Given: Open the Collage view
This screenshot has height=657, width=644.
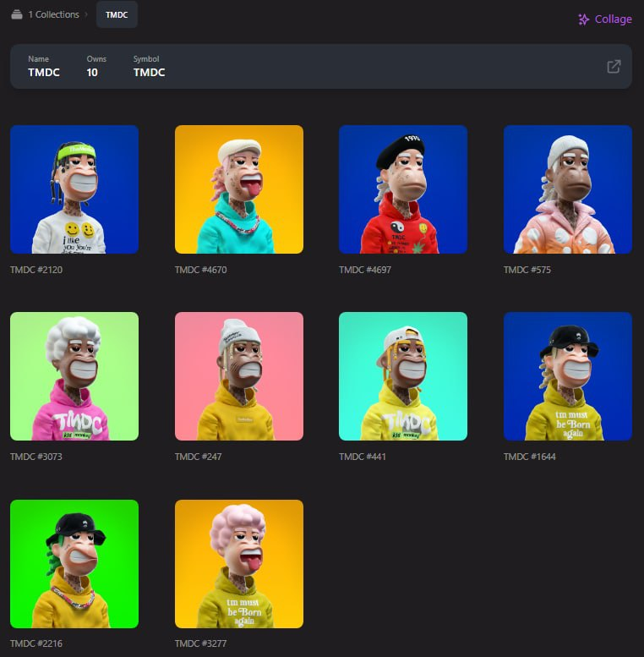Looking at the screenshot, I should [605, 19].
